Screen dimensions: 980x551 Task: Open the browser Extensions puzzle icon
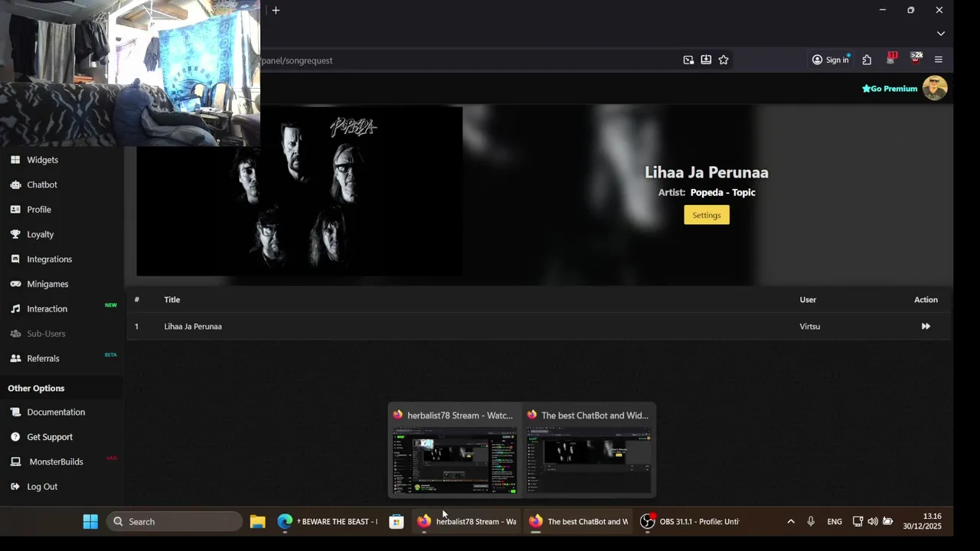pos(867,60)
